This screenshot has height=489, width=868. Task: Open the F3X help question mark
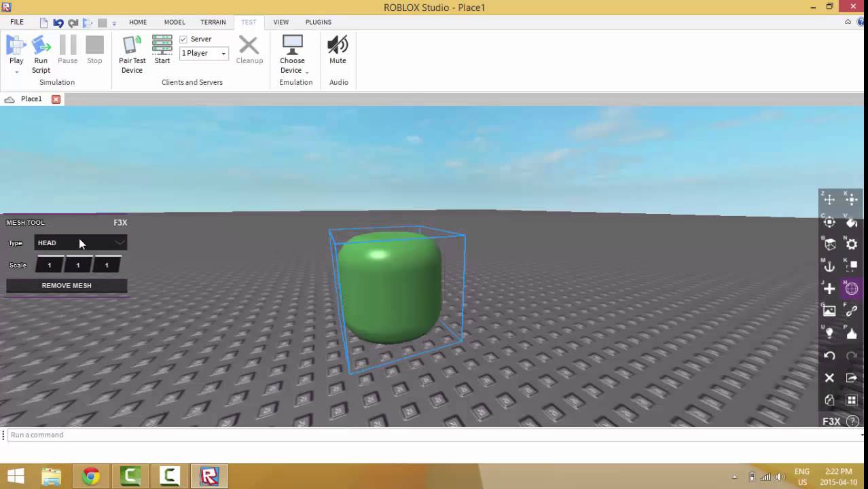coord(852,422)
